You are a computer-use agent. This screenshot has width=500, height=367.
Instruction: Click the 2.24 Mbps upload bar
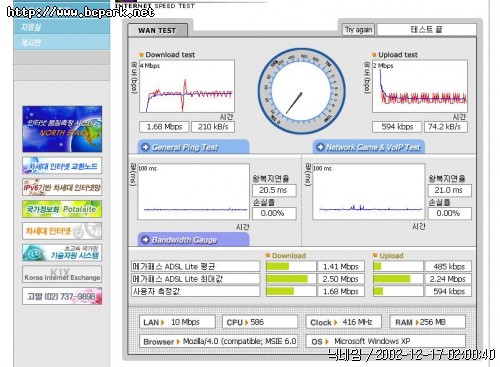click(x=398, y=279)
